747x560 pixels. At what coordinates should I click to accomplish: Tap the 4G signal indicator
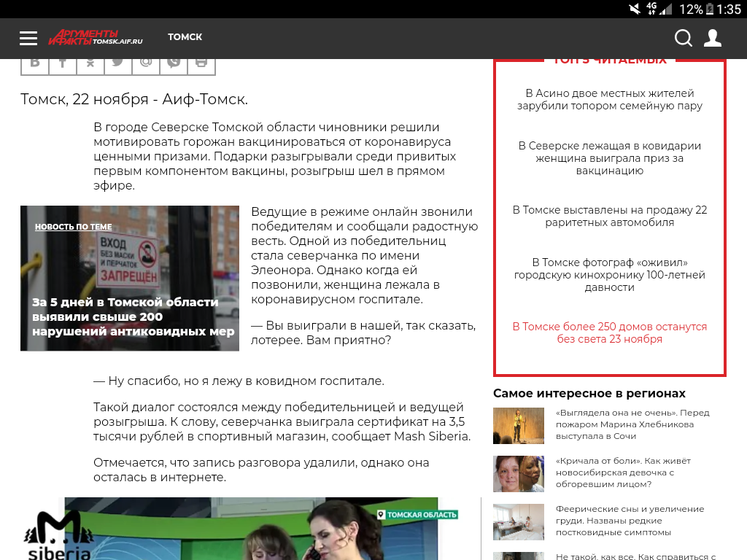pos(659,9)
